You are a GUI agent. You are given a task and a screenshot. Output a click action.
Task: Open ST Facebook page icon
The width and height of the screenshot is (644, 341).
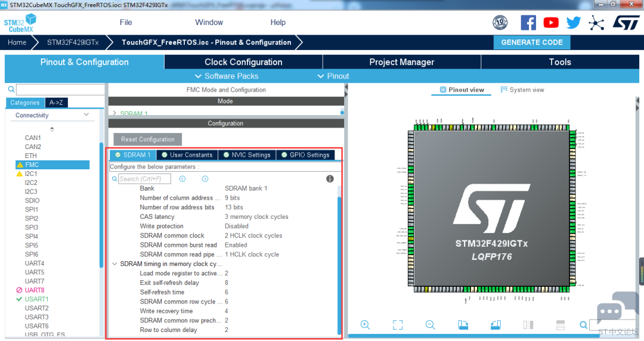(528, 23)
